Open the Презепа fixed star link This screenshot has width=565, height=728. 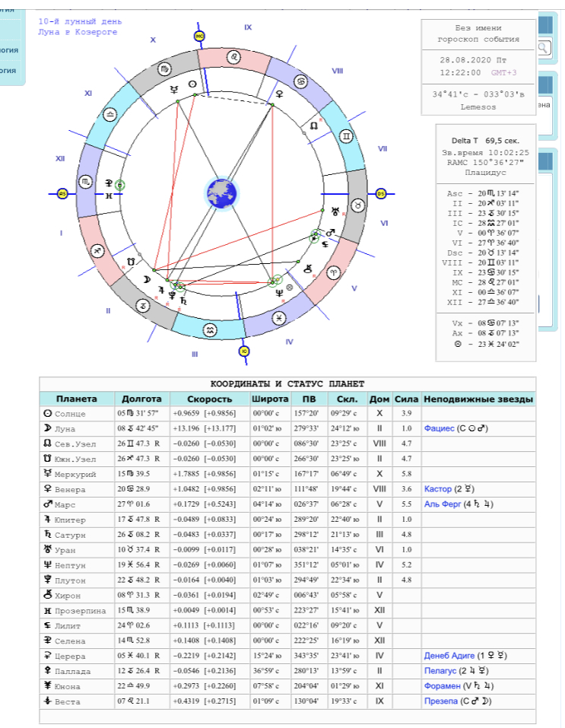pyautogui.click(x=440, y=701)
